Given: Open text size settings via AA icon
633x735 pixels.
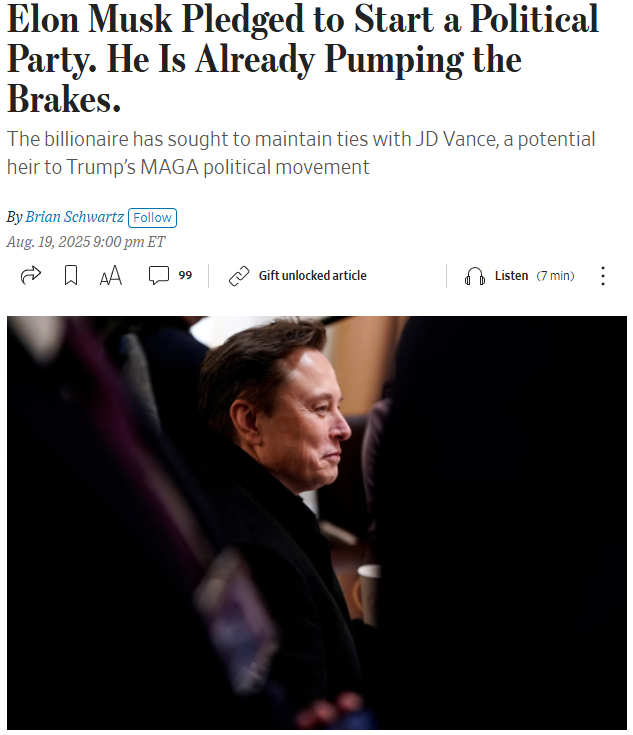Looking at the screenshot, I should point(111,277).
